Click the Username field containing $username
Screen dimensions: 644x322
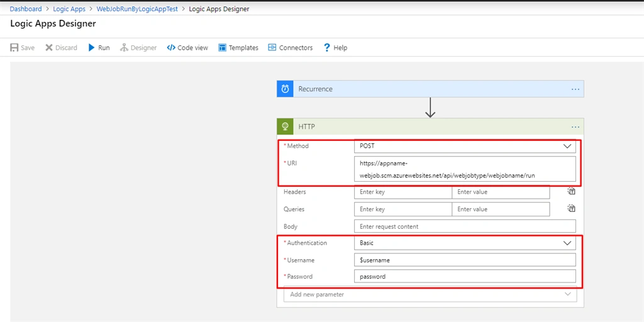pos(465,260)
